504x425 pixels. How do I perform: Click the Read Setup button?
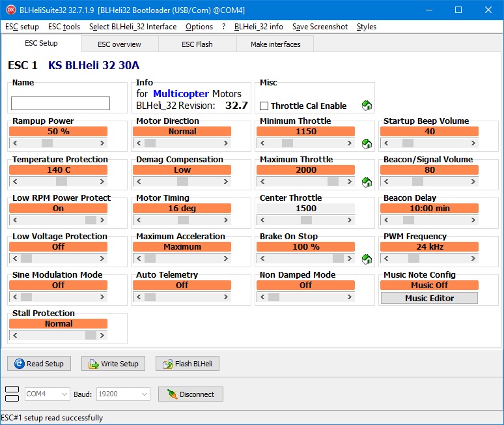coord(38,364)
